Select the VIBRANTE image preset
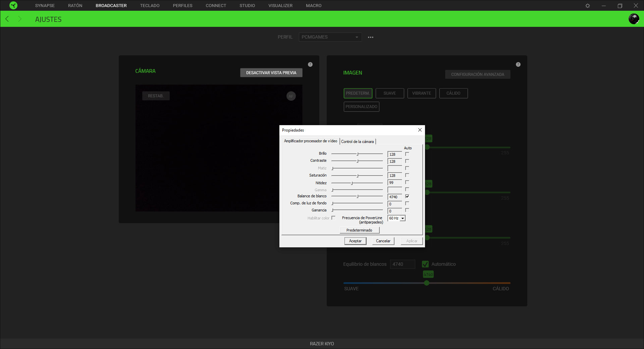 point(422,93)
